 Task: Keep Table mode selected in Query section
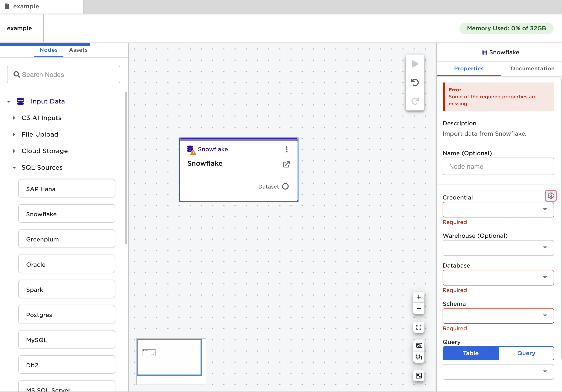click(x=470, y=353)
